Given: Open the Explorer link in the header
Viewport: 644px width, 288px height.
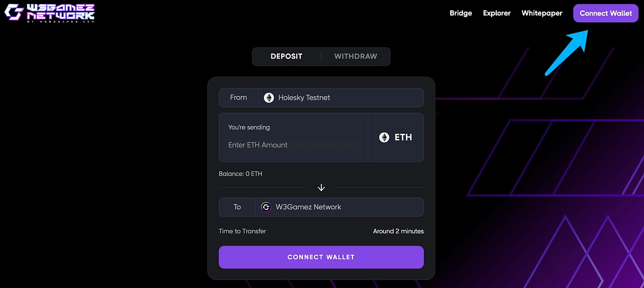Looking at the screenshot, I should (497, 13).
